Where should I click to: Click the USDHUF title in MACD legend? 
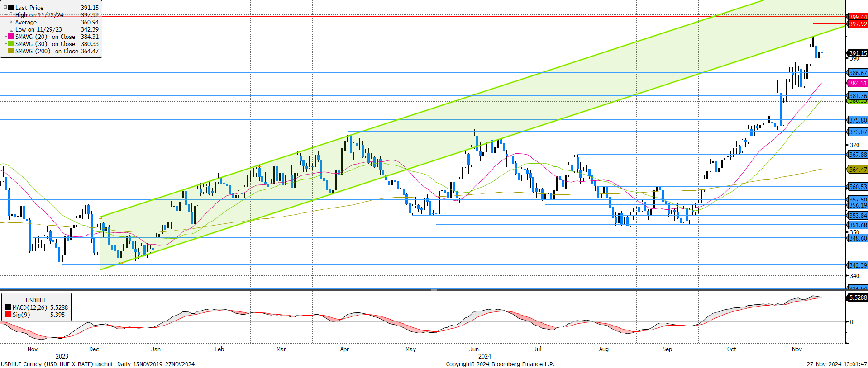[x=36, y=300]
